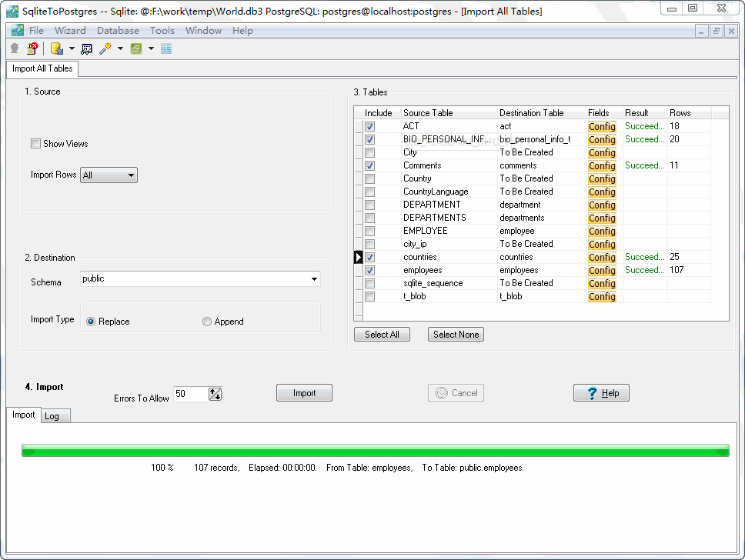Viewport: 745px width, 560px height.
Task: Open Config for the Country table
Action: click(x=602, y=178)
